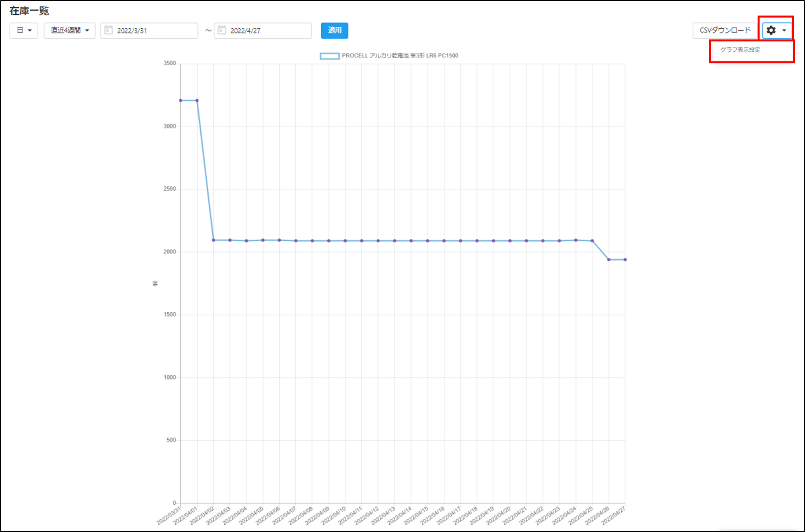Click the last data point at 2022/04/27
Screen dimensions: 805x532
pos(625,260)
